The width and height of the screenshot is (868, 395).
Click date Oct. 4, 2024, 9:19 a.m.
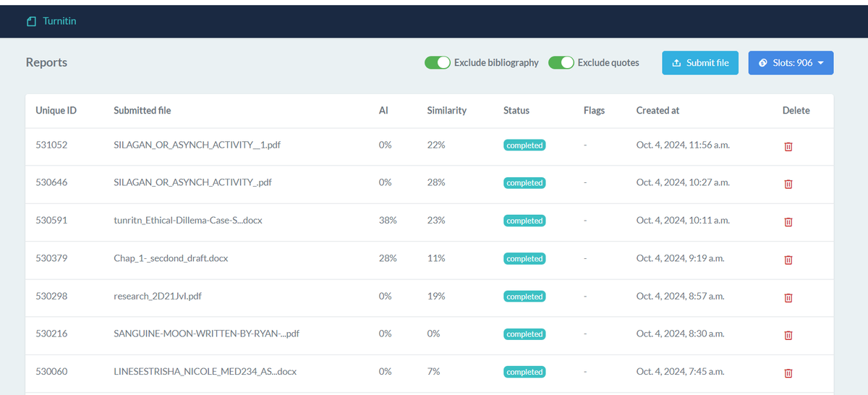click(x=680, y=258)
